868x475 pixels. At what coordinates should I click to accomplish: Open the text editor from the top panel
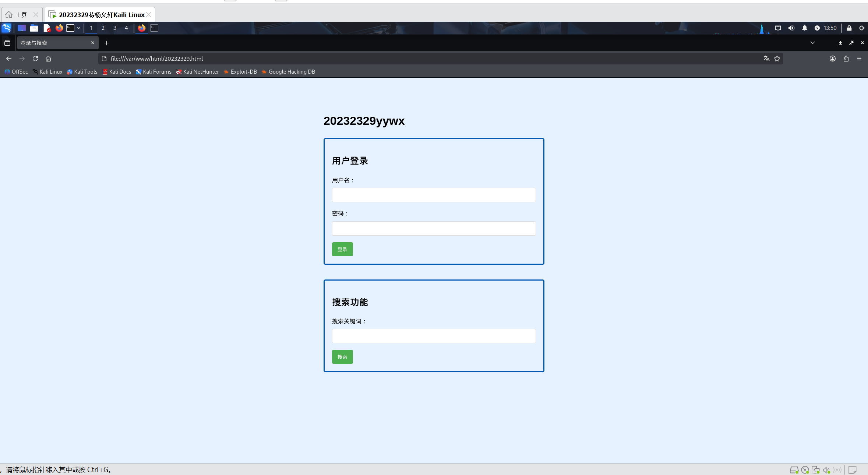[47, 28]
